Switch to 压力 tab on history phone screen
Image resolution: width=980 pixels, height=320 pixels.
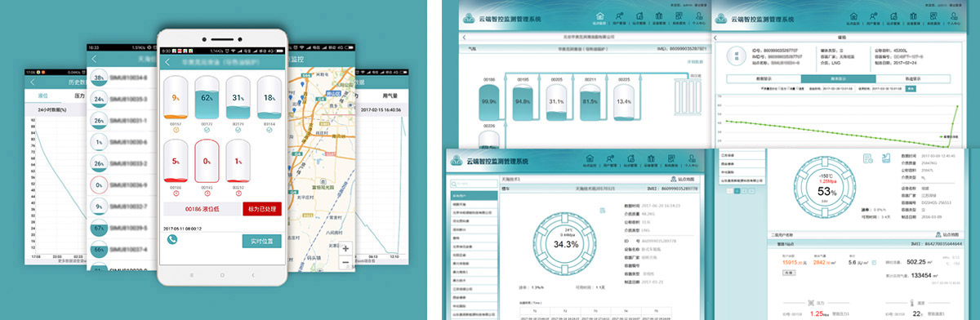pyautogui.click(x=80, y=96)
